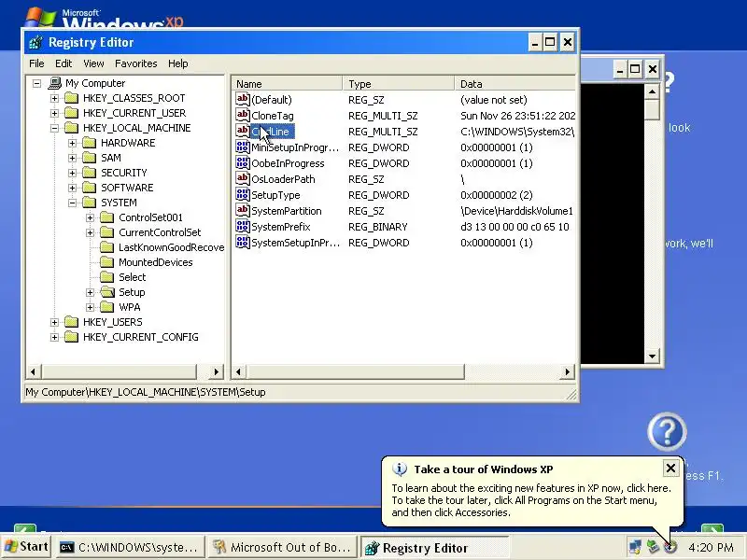The width and height of the screenshot is (747, 560).
Task: Open the File menu
Action: pyautogui.click(x=36, y=63)
